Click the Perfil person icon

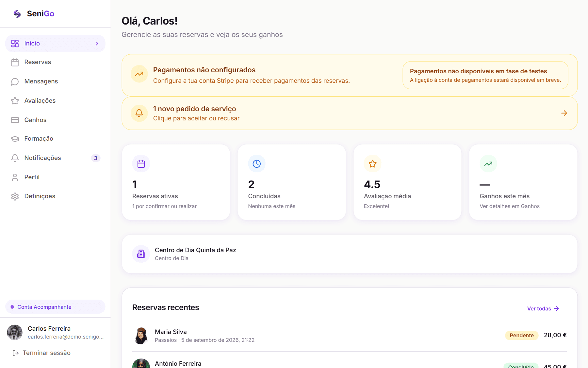coord(15,177)
